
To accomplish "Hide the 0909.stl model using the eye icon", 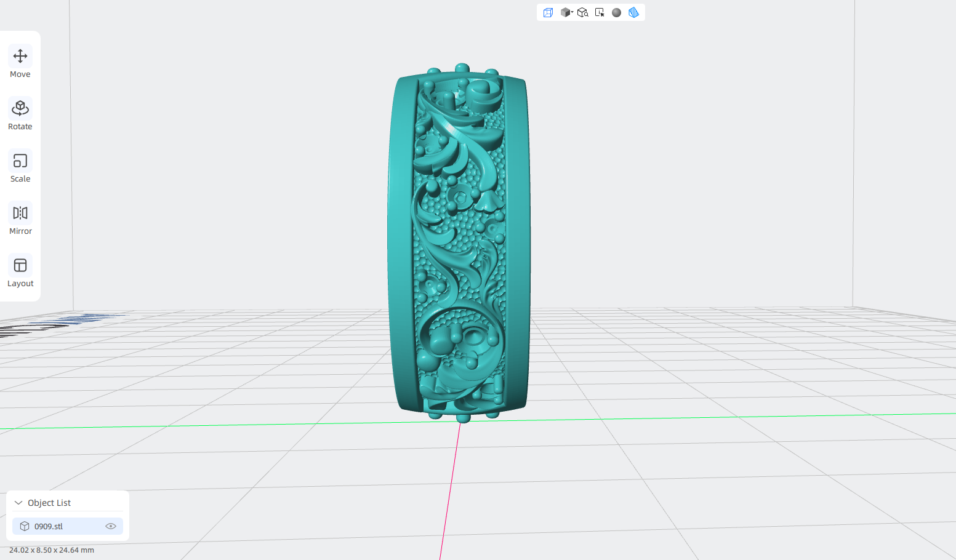I will point(111,526).
